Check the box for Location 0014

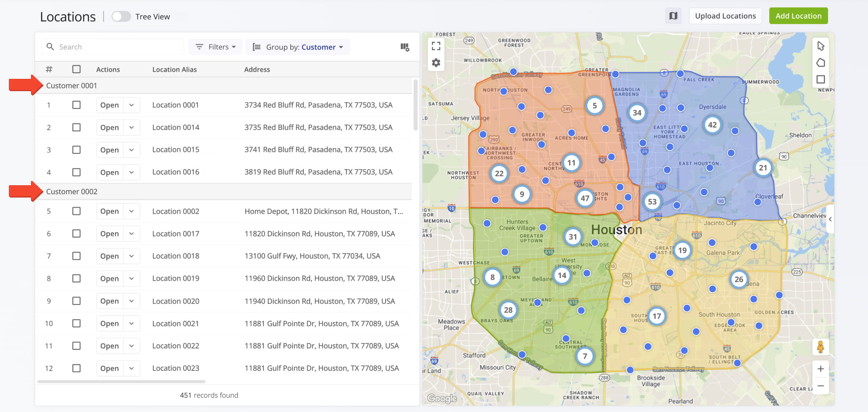coord(76,127)
